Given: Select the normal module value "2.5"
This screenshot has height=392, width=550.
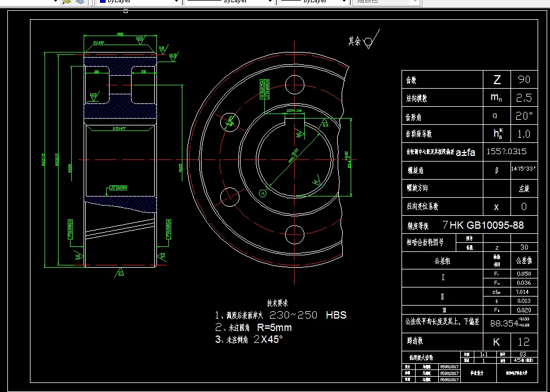Looking at the screenshot, I should (524, 98).
